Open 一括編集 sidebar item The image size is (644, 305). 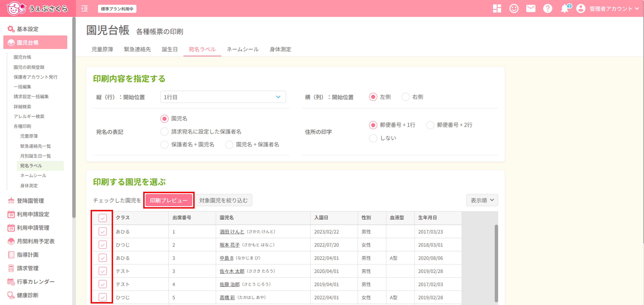click(22, 87)
